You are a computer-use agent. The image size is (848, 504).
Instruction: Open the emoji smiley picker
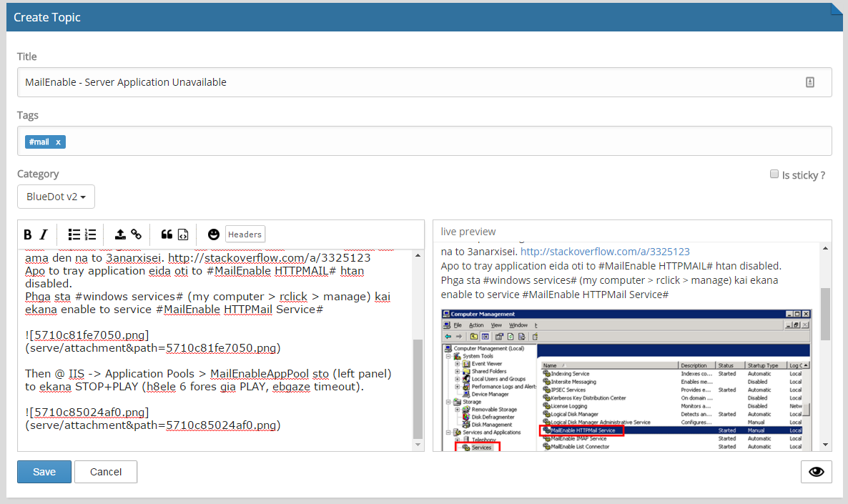click(214, 234)
